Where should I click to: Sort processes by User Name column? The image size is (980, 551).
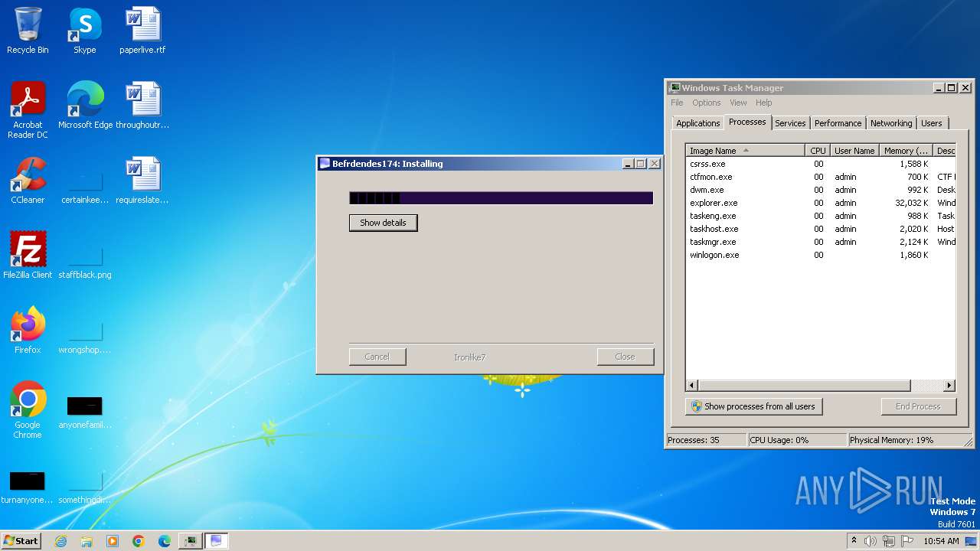click(x=854, y=151)
